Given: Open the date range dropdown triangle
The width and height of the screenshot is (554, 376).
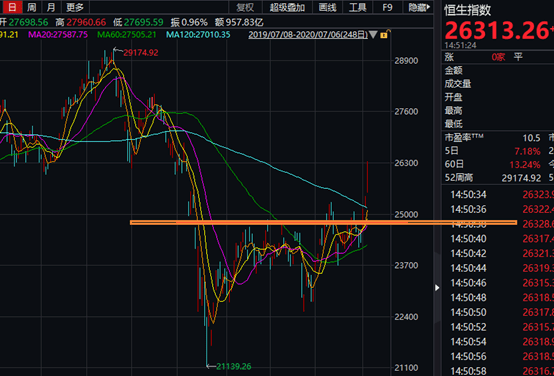Looking at the screenshot, I should point(373,35).
